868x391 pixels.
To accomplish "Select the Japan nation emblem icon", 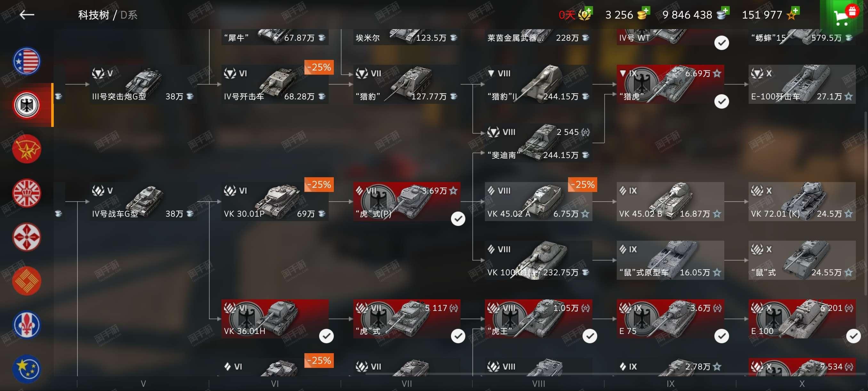I will coord(27,237).
